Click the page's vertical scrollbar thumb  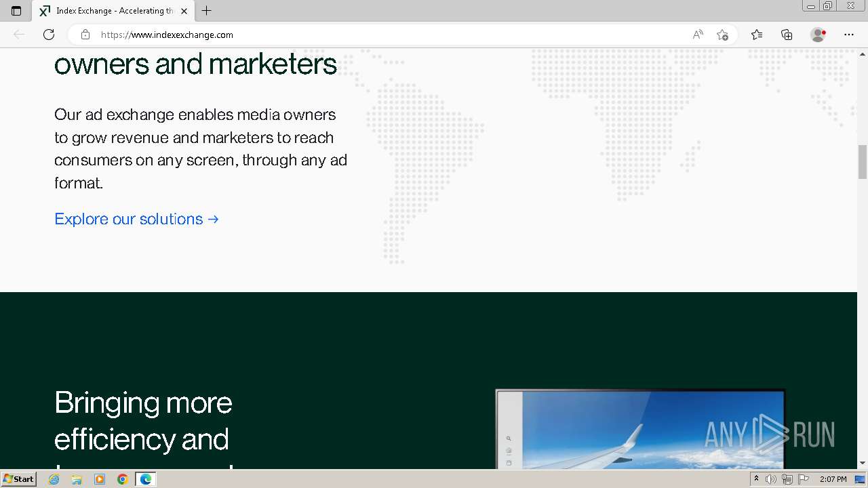(863, 162)
